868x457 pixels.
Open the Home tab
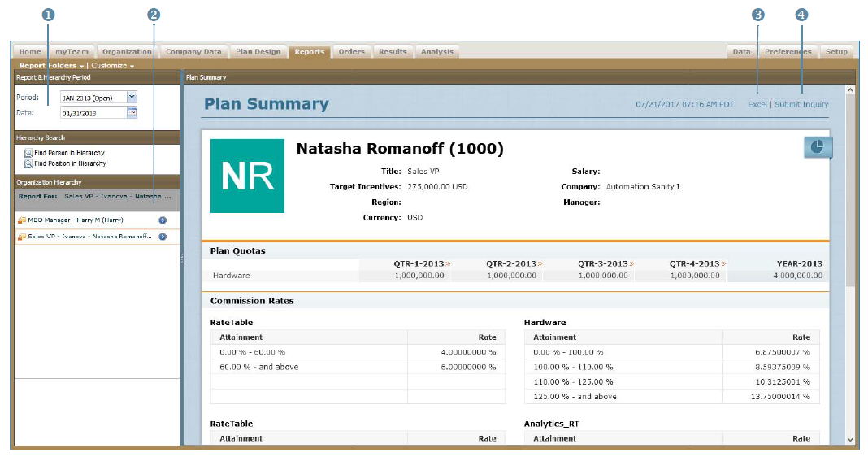click(x=30, y=51)
